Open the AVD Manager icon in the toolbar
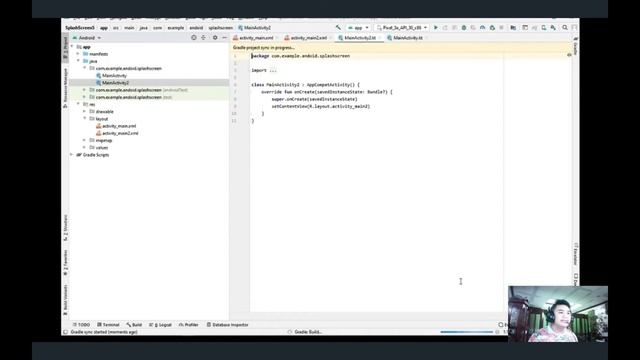Image resolution: width=640 pixels, height=360 pixels. pyautogui.click(x=544, y=28)
